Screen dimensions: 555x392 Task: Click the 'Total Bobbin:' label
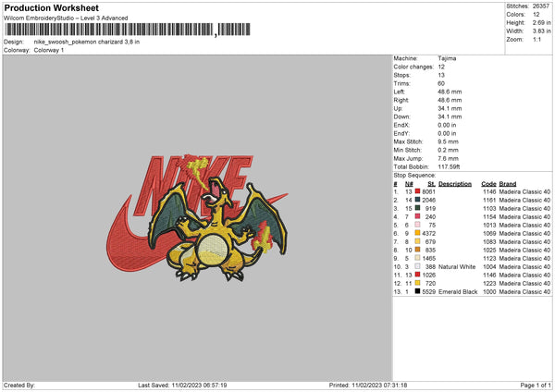(412, 166)
